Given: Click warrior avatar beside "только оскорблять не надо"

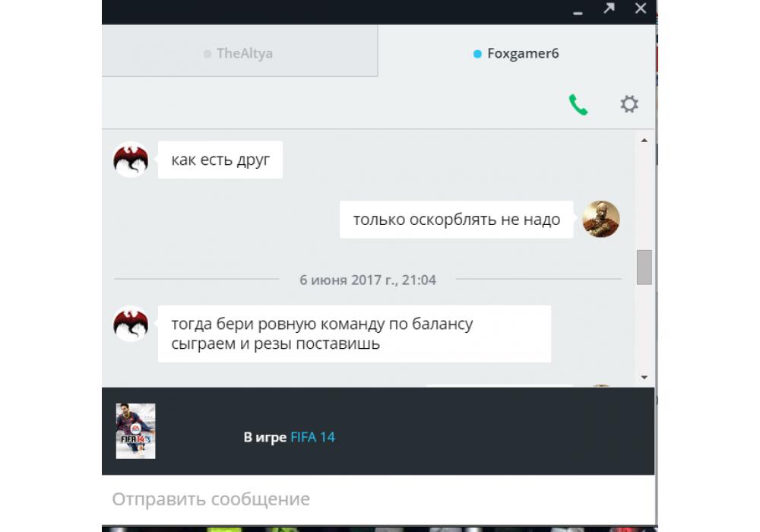Looking at the screenshot, I should [600, 220].
